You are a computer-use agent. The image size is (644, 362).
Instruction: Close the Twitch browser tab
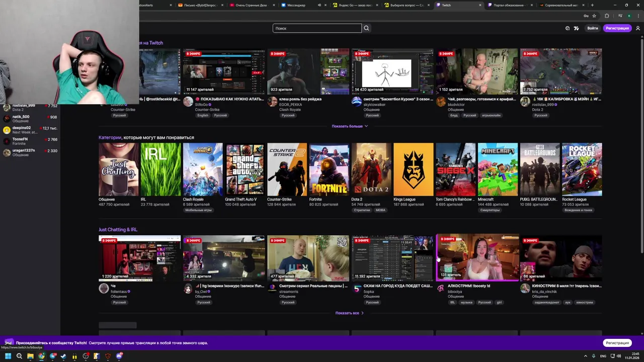480,5
